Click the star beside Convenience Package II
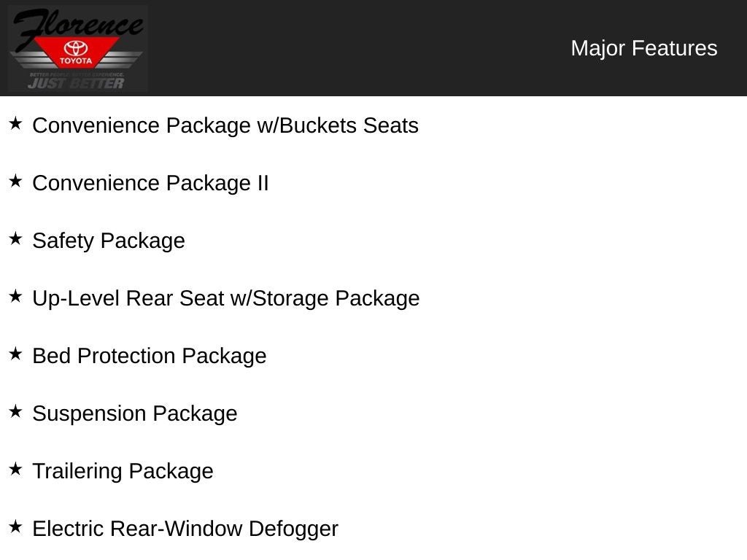 tap(16, 182)
